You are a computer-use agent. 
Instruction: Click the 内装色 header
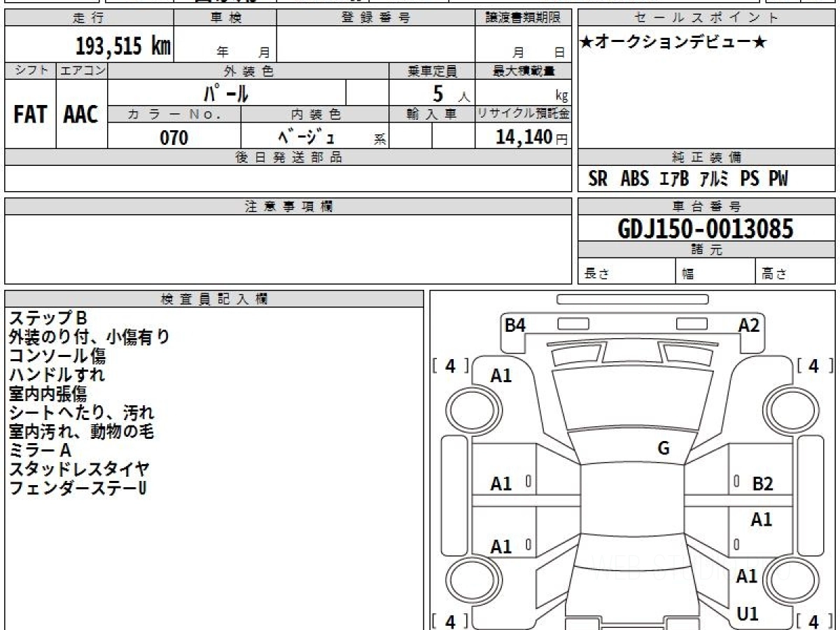pyautogui.click(x=315, y=114)
